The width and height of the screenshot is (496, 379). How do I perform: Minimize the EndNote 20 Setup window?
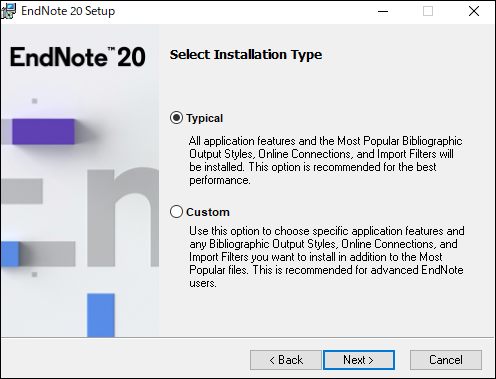coord(383,11)
